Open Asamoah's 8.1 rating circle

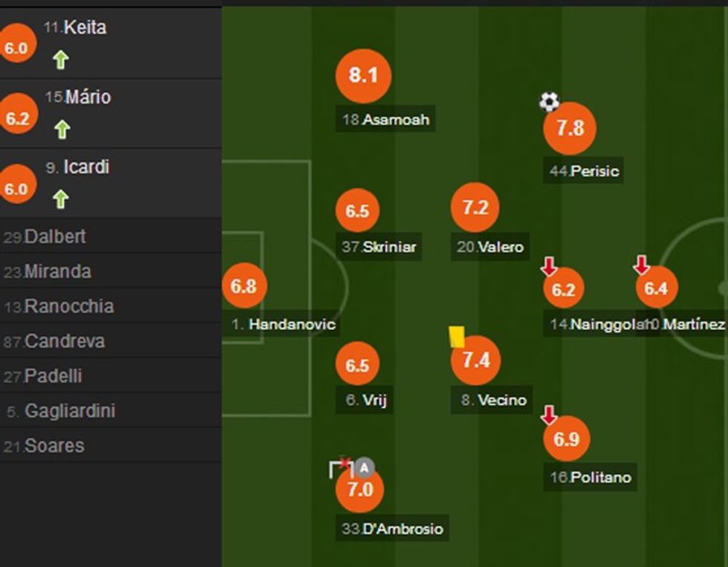(363, 75)
